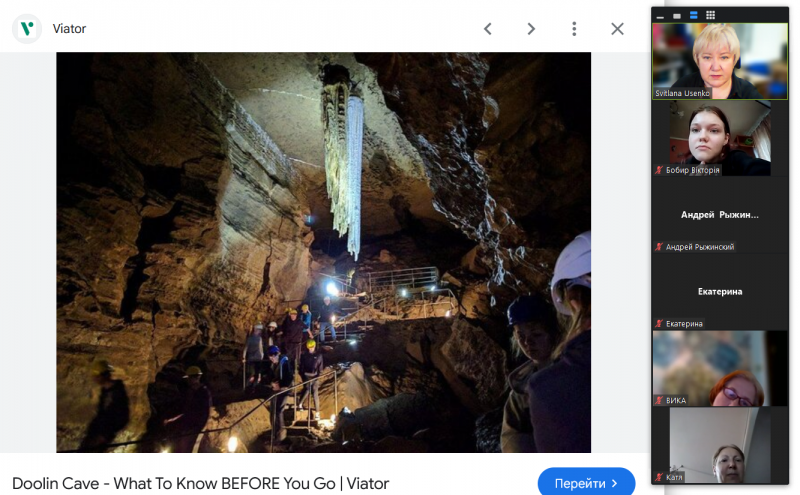Go to the next image with right chevron
The image size is (800, 495).
[x=531, y=29]
